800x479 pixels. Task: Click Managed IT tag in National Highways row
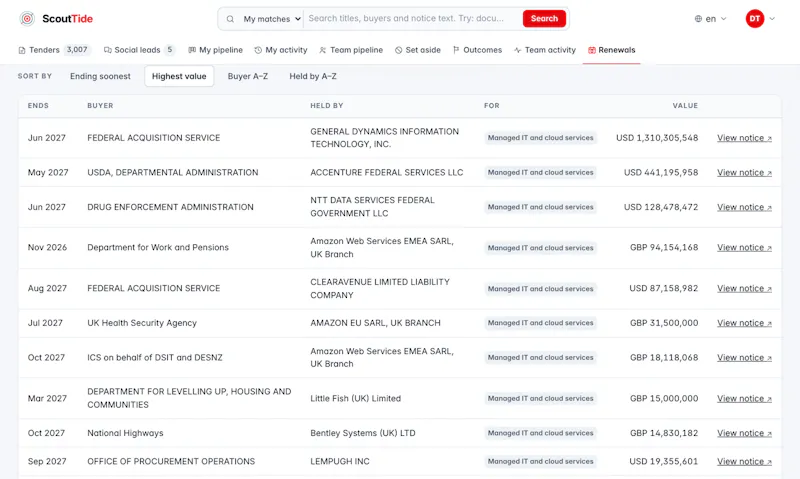(x=540, y=433)
